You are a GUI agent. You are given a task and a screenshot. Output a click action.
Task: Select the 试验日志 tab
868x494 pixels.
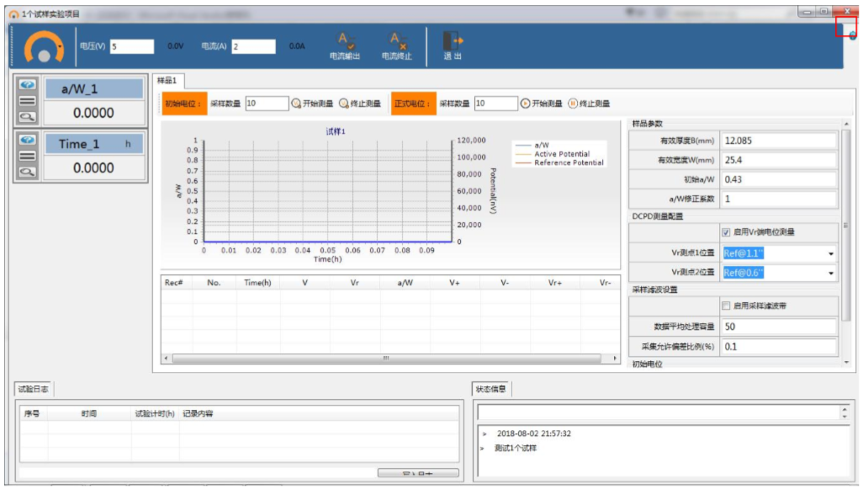click(x=34, y=389)
